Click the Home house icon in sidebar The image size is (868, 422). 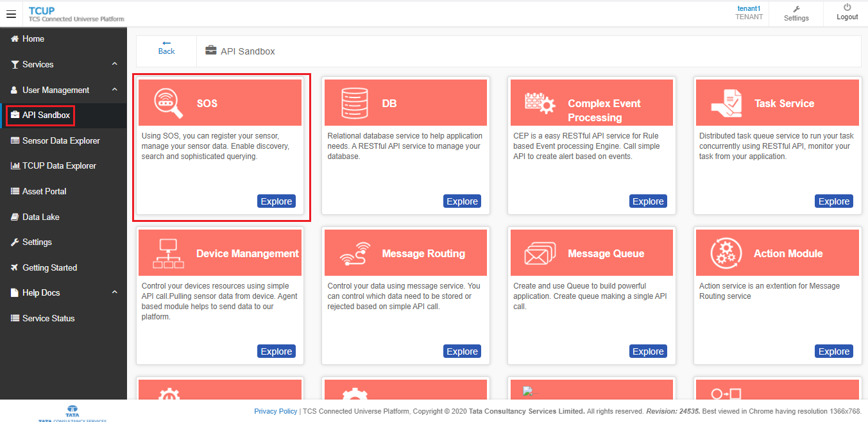coord(15,39)
